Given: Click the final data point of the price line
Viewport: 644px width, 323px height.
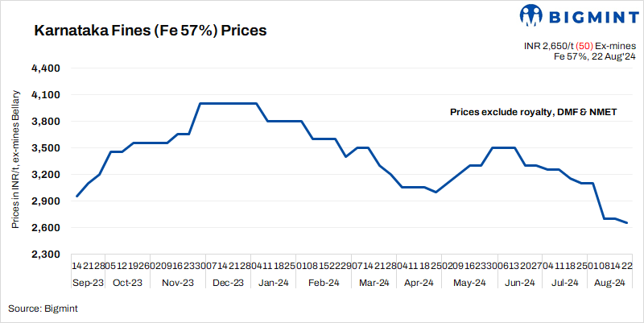Looking at the screenshot, I should coord(627,223).
